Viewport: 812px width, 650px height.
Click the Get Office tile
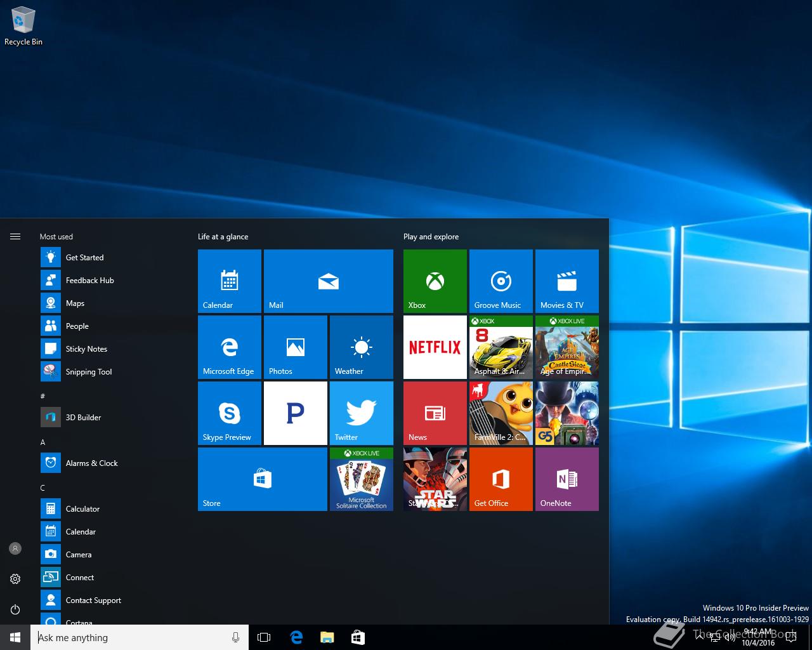[x=501, y=479]
